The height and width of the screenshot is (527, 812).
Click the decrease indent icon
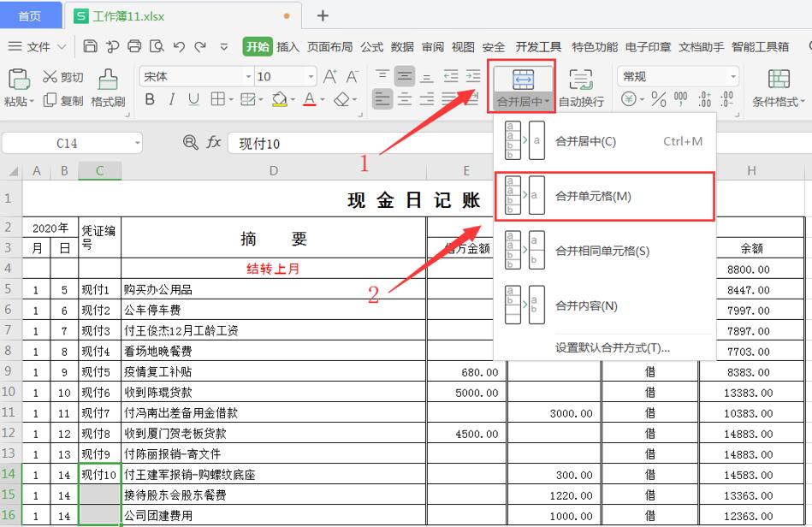coord(451,77)
